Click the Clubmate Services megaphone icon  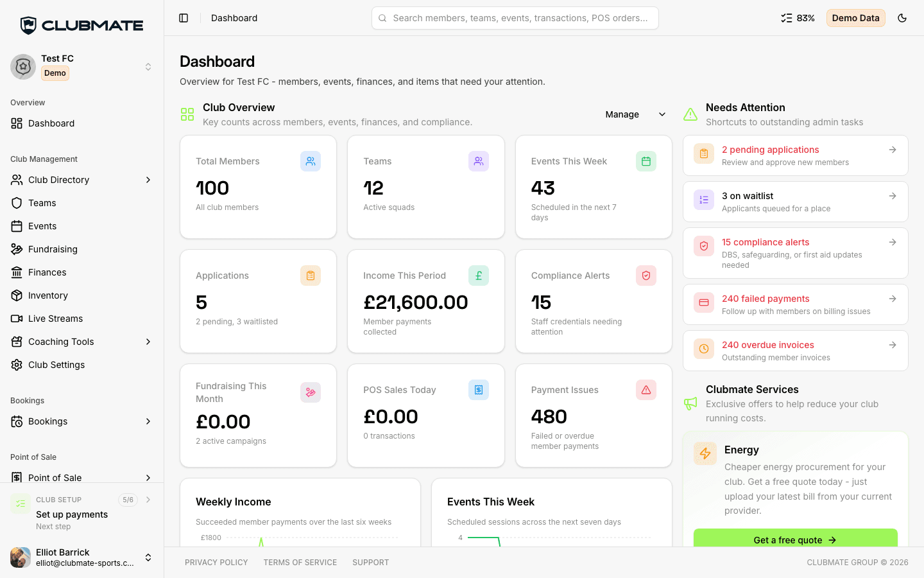(x=690, y=403)
